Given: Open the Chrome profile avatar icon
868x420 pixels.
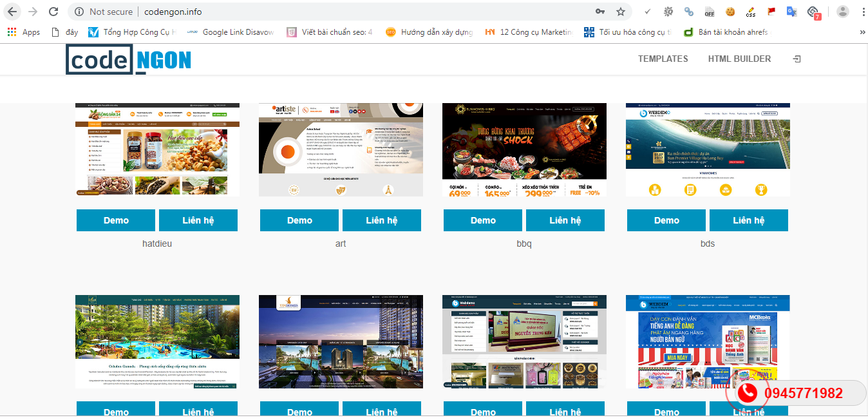Looking at the screenshot, I should pos(842,12).
